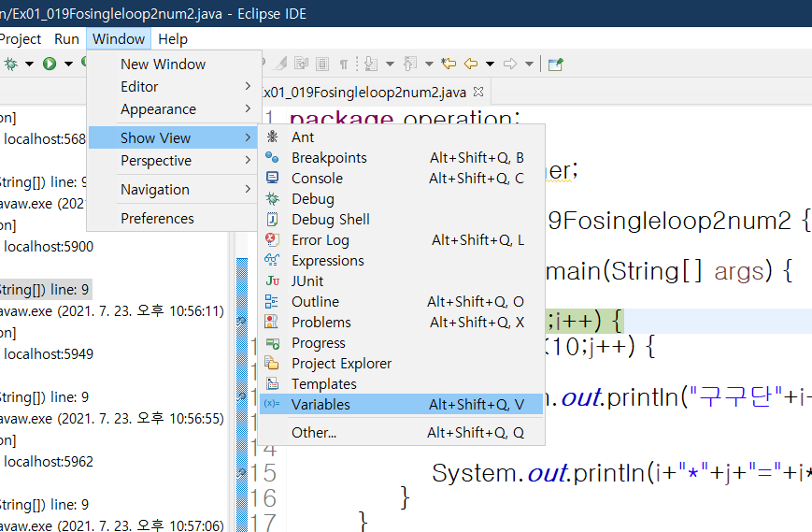
Task: Select the highlighted 'String[]) line: 9' stack frame
Action: (46, 290)
